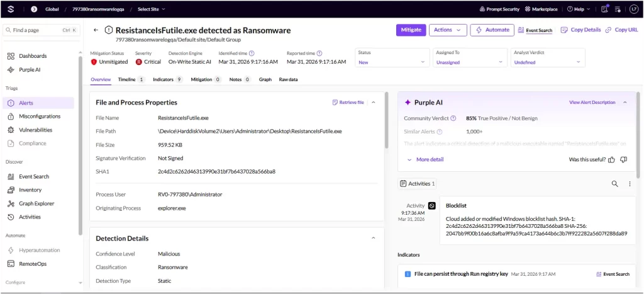Click Event Search beside the Run registry indicator
This screenshot has width=644, height=294.
point(613,274)
